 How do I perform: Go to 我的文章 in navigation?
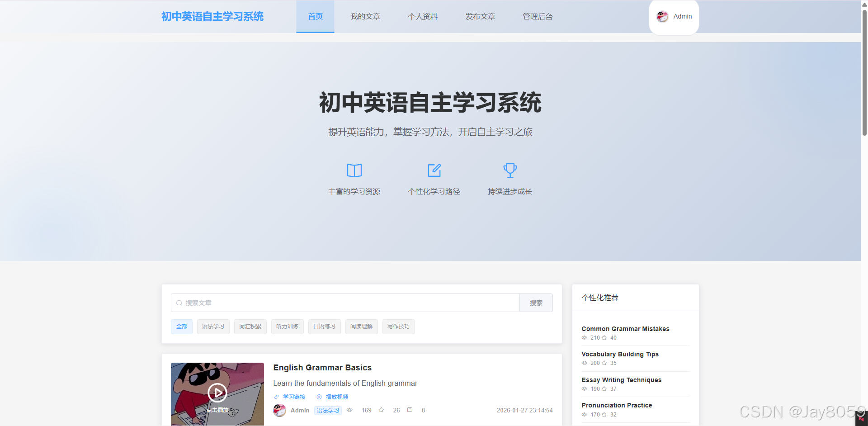pos(365,17)
